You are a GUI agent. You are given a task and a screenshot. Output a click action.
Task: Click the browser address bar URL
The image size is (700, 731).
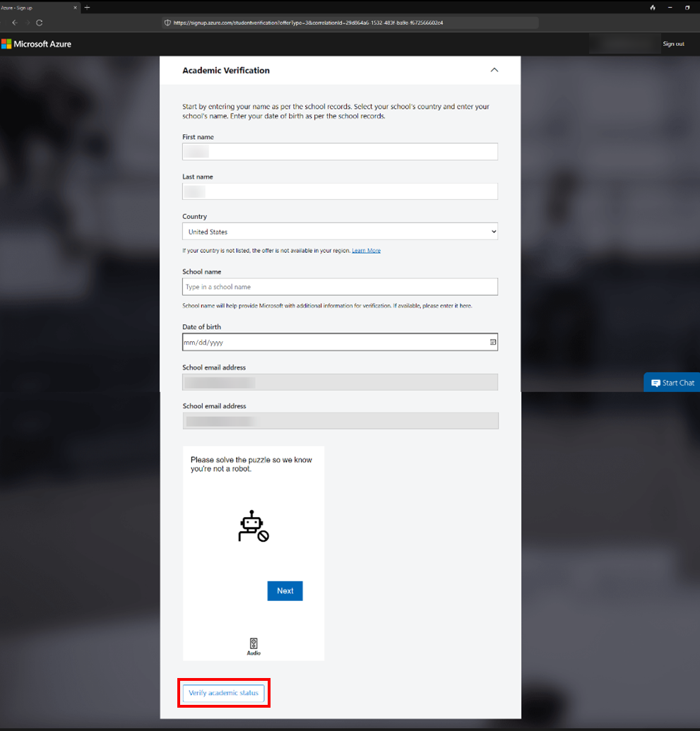(308, 23)
